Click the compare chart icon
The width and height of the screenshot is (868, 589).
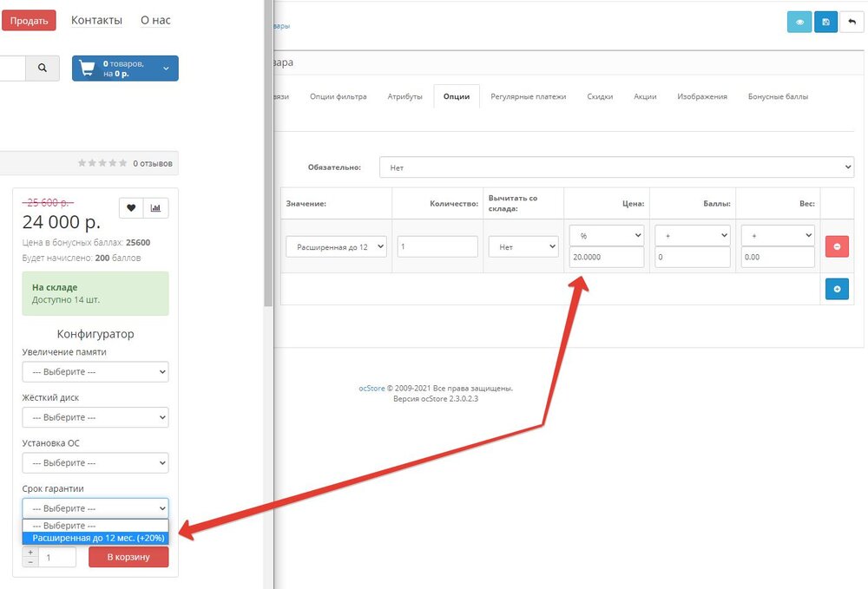click(x=156, y=207)
